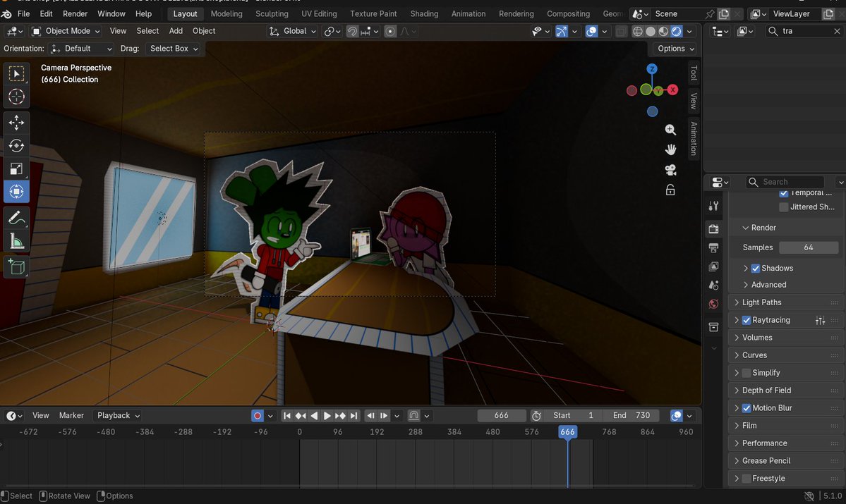The image size is (846, 504).
Task: Open the Collection properties tab
Action: 713,326
